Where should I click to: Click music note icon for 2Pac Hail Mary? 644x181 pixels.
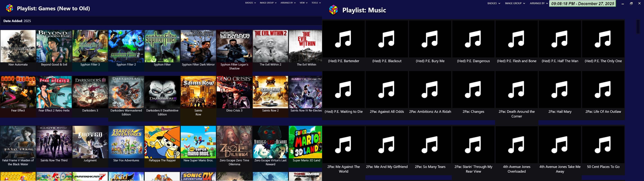coord(560,89)
